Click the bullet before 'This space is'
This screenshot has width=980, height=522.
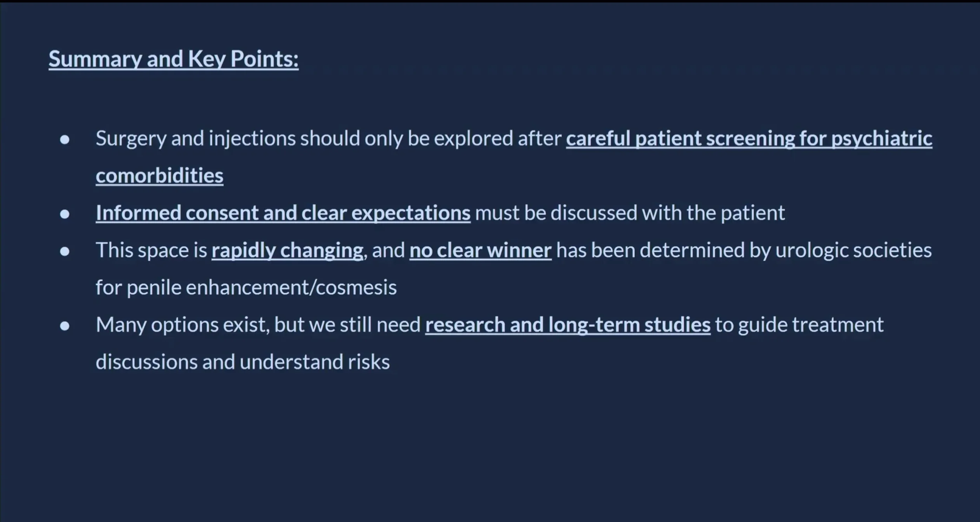[65, 251]
